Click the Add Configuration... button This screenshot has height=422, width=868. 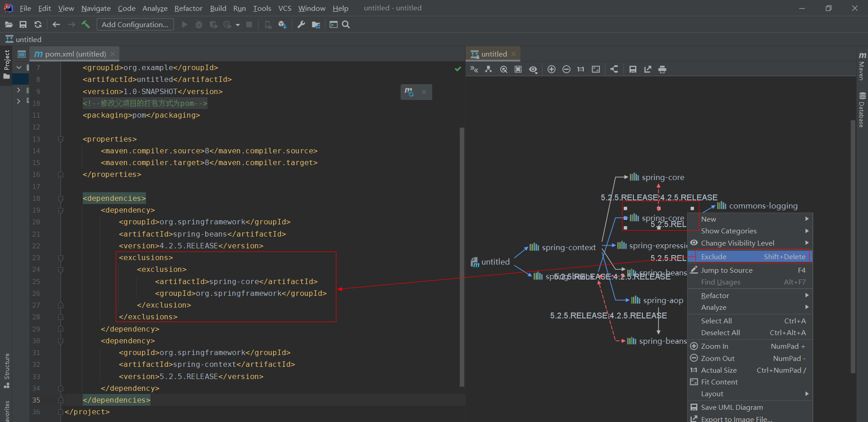pos(135,24)
